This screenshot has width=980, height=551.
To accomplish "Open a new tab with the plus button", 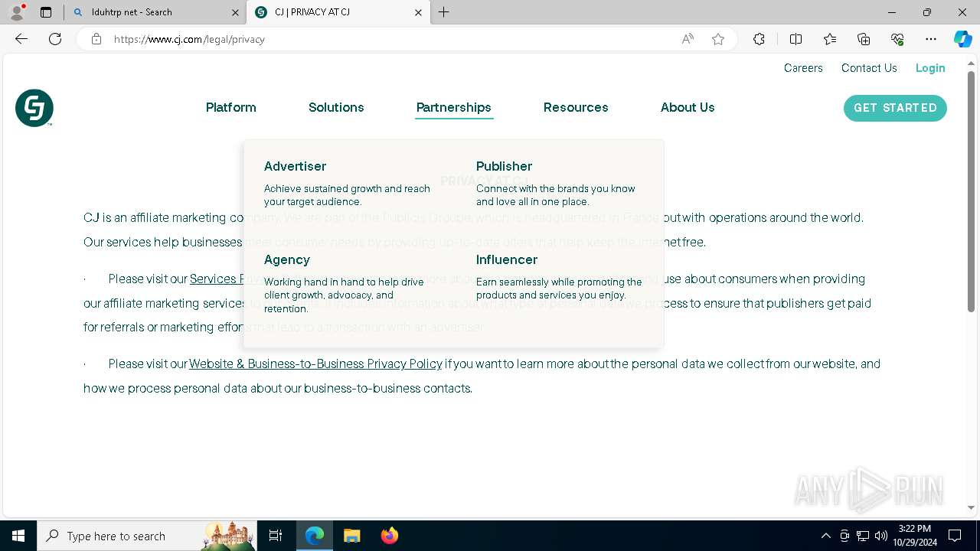I will click(444, 12).
